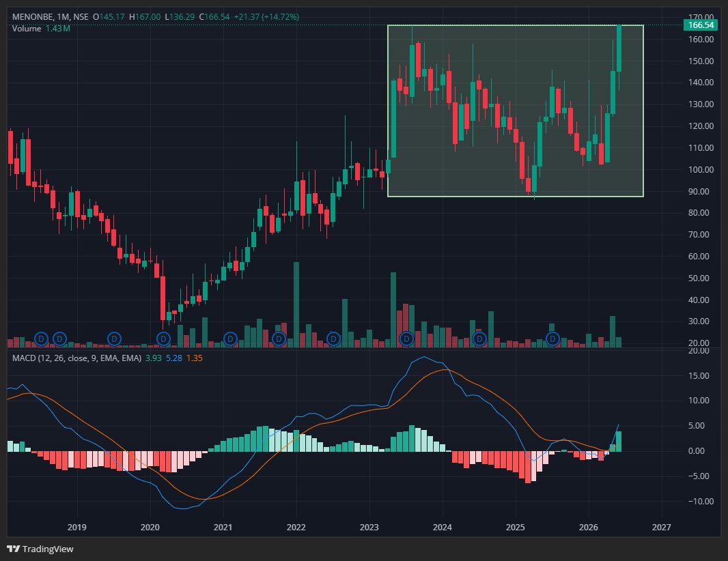
Task: Click the high value H167.00
Action: point(145,16)
